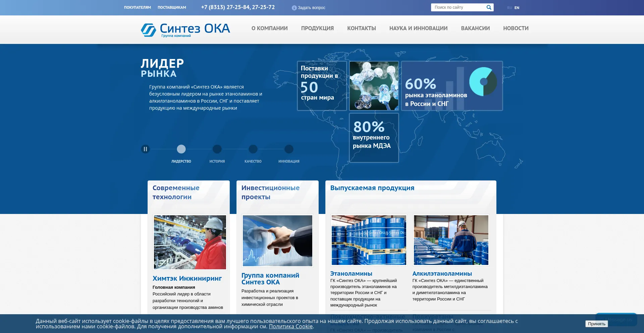Image resolution: width=644 pixels, height=333 pixels.
Task: Open the Этаноламины product page
Action: click(x=351, y=274)
